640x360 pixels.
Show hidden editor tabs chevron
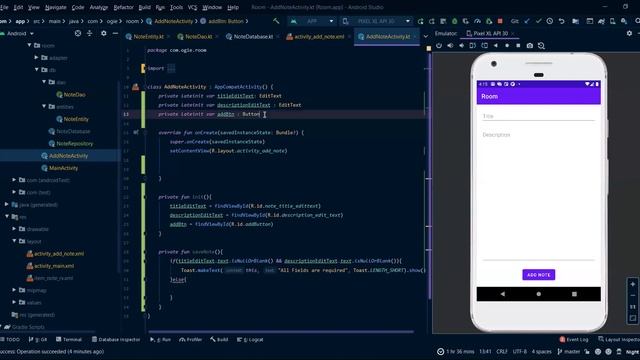(426, 37)
